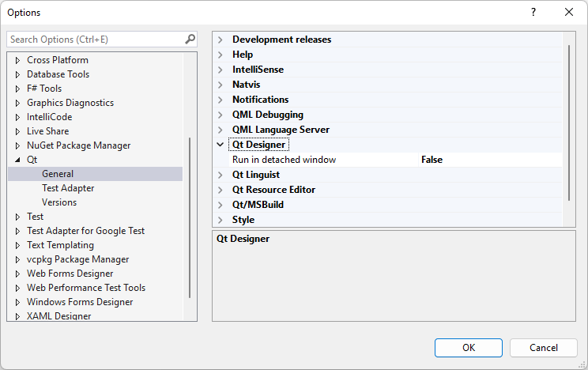Screen dimensions: 588x370
Task: Collapse the Qt Designer section chevron
Action: [x=220, y=145]
